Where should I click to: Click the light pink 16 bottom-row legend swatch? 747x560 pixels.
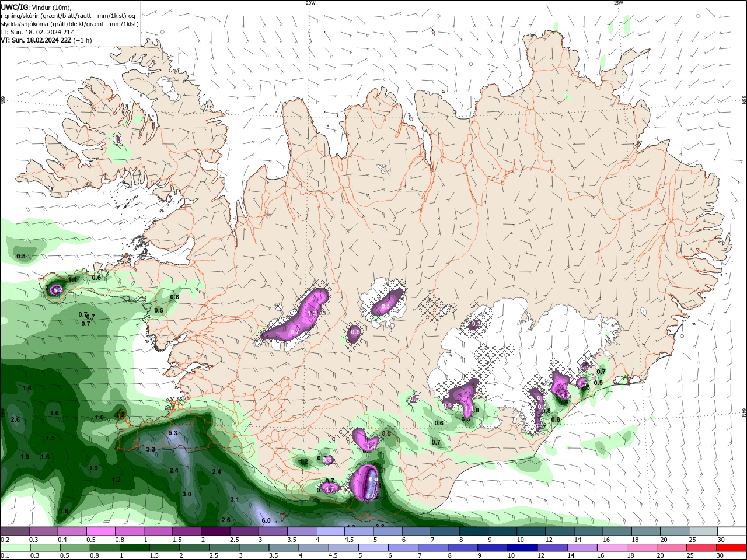pos(611,547)
